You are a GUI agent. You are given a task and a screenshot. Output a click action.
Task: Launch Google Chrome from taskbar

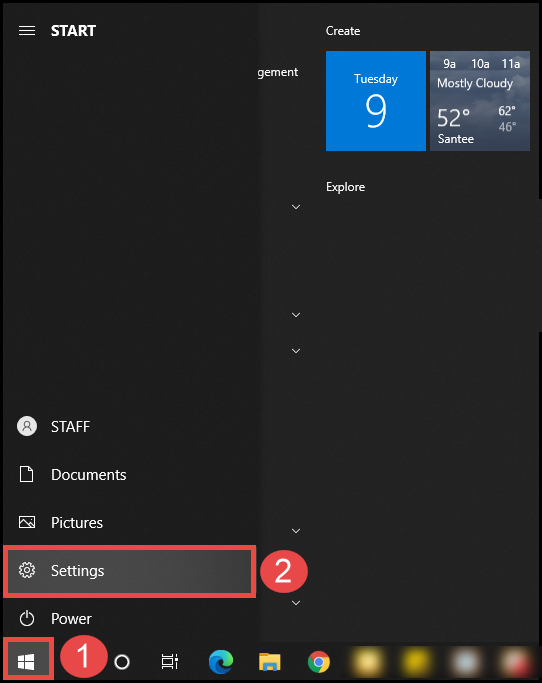[x=318, y=662]
